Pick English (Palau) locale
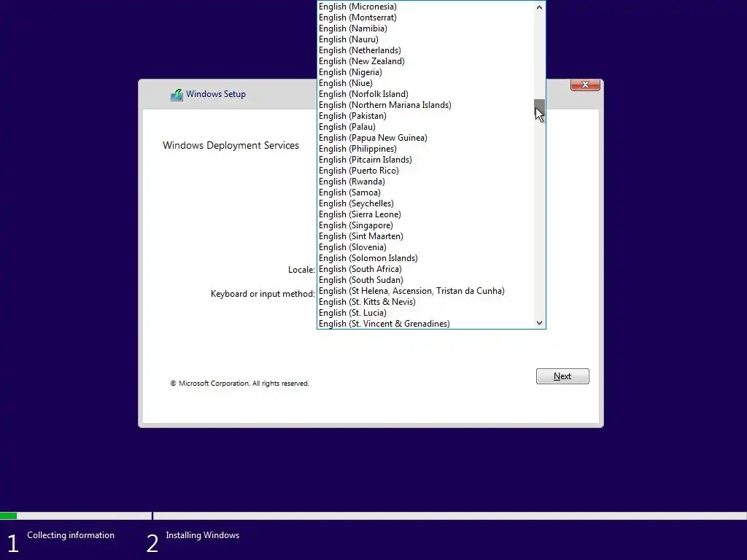The image size is (747, 560). [425, 127]
